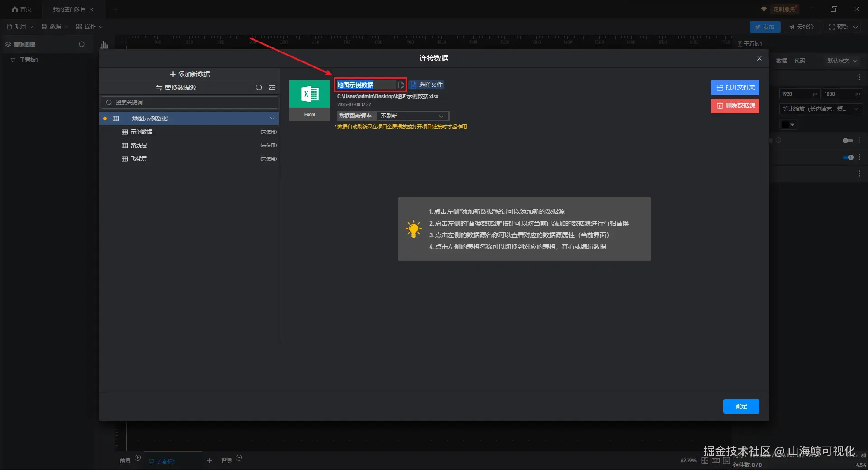Open the 数据刷新频率 dropdown
This screenshot has width=868, height=470.
click(412, 116)
